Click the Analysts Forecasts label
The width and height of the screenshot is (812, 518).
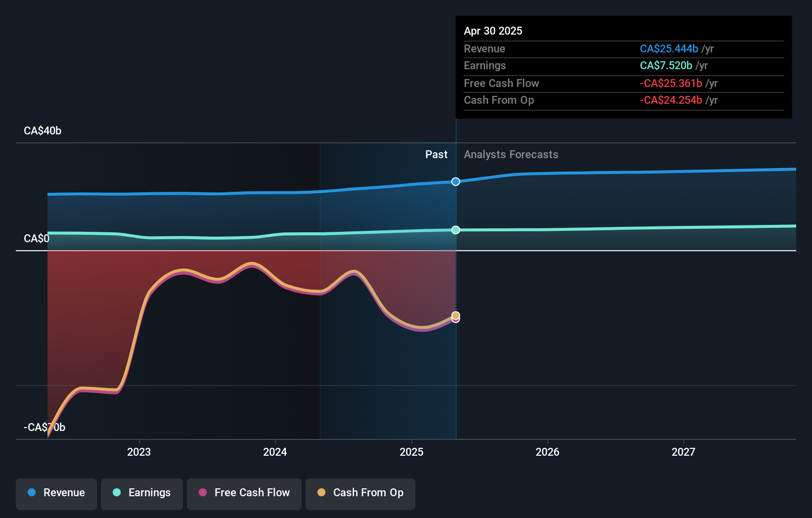[x=511, y=155]
